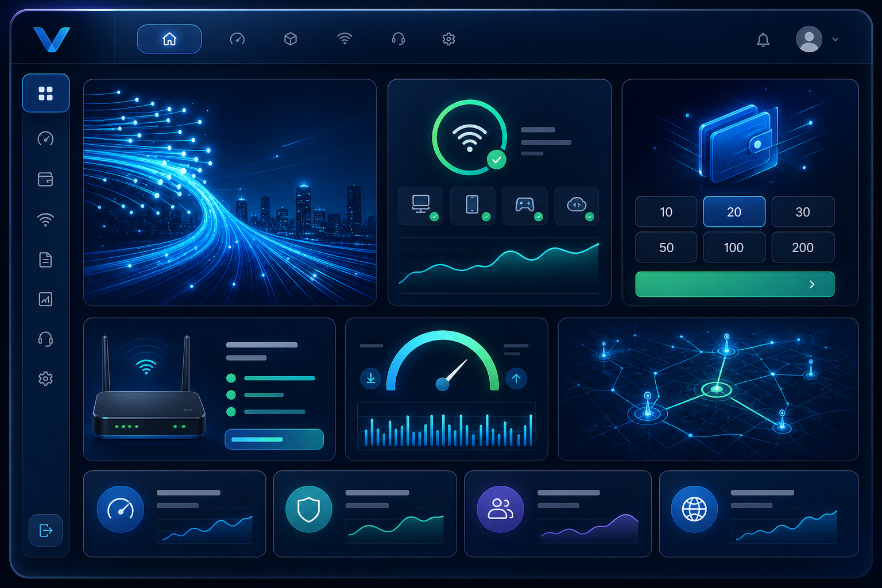Select the 100 amount option
This screenshot has height=588, width=882.
click(734, 247)
